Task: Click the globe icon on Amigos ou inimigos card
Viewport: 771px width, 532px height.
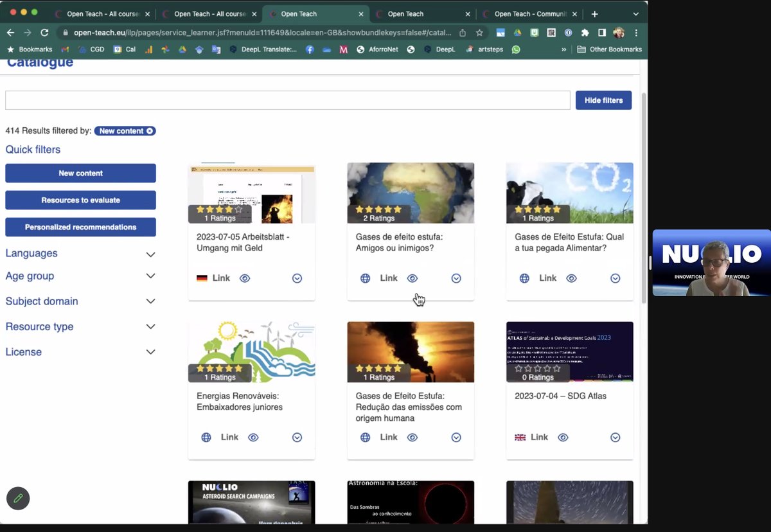Action: (x=365, y=278)
